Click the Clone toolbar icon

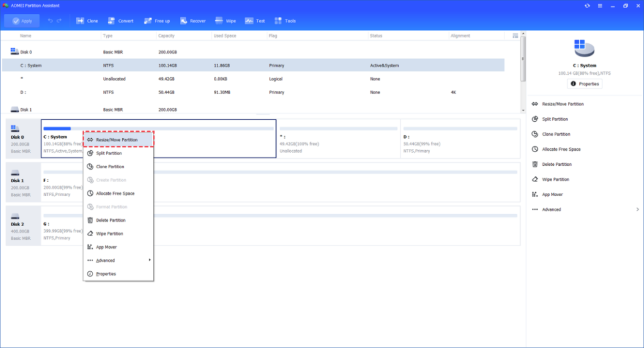tap(80, 21)
